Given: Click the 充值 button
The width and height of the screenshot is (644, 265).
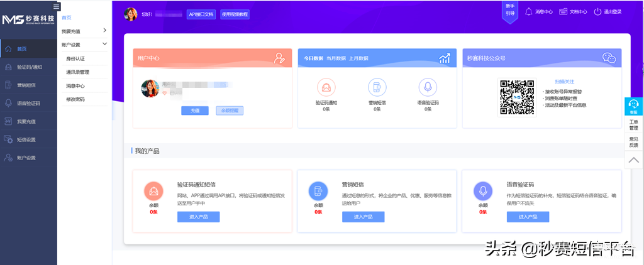Looking at the screenshot, I should point(195,111).
